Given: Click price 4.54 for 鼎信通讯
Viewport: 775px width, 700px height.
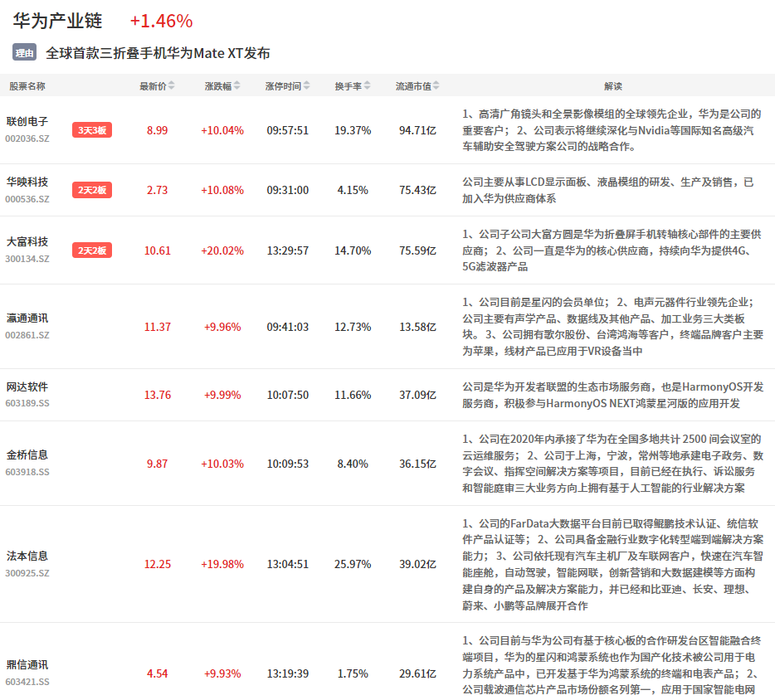Looking at the screenshot, I should click(x=157, y=673).
